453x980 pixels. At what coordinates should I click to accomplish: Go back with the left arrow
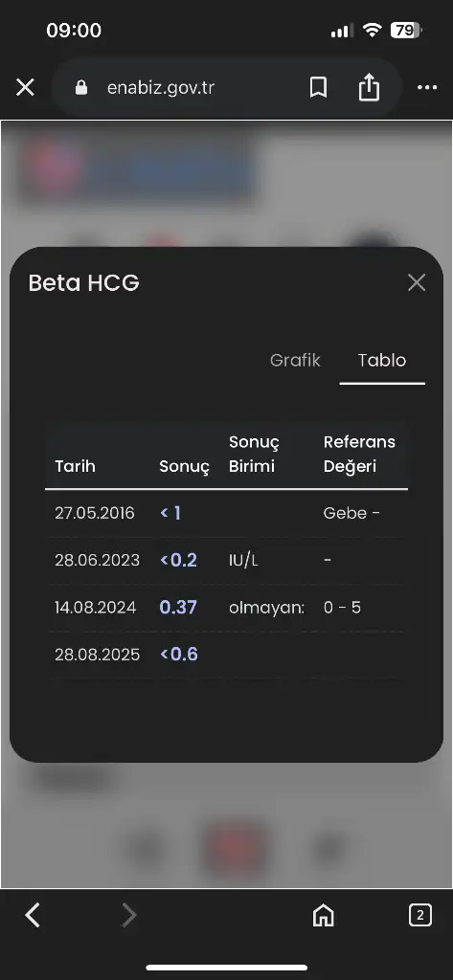(x=33, y=916)
